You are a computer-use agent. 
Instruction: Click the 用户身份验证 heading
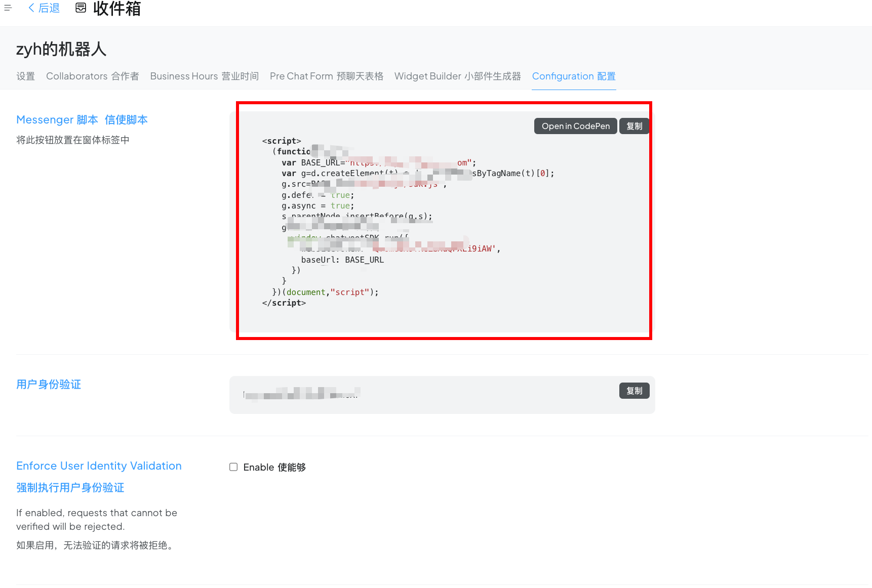coord(49,385)
